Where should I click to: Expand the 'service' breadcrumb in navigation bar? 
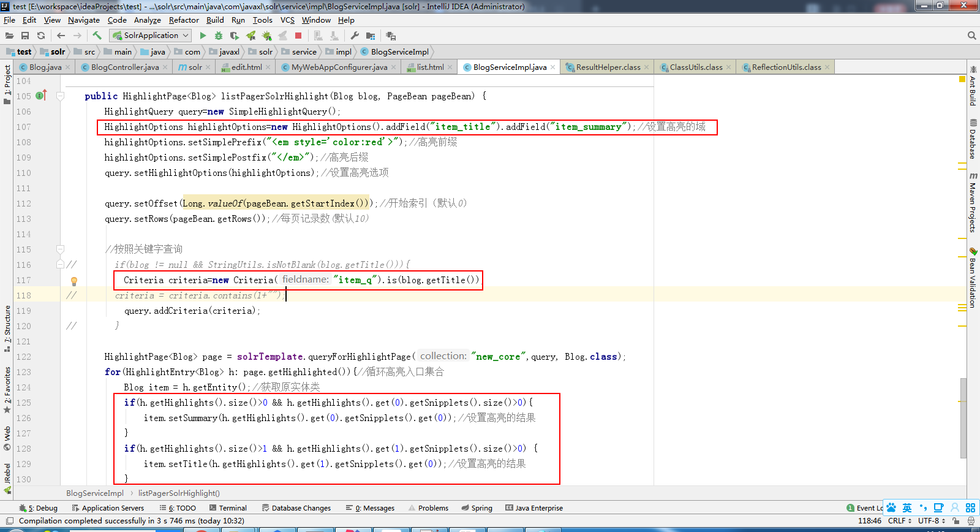299,51
